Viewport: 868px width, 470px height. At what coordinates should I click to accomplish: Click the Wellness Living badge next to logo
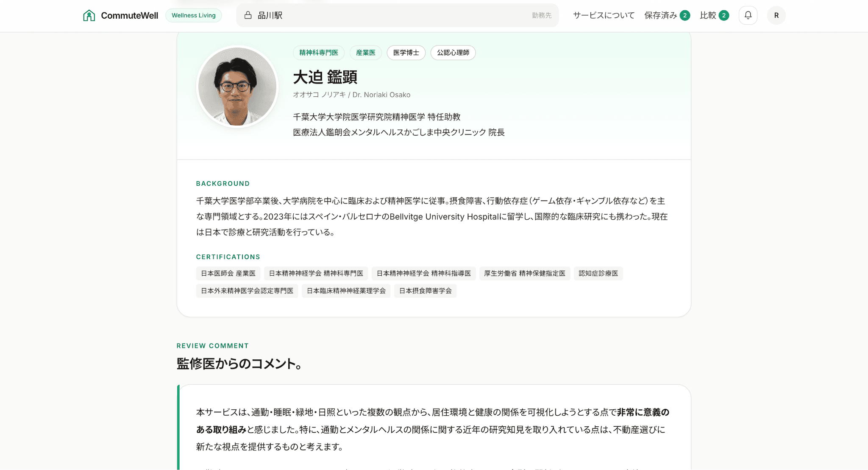tap(193, 15)
